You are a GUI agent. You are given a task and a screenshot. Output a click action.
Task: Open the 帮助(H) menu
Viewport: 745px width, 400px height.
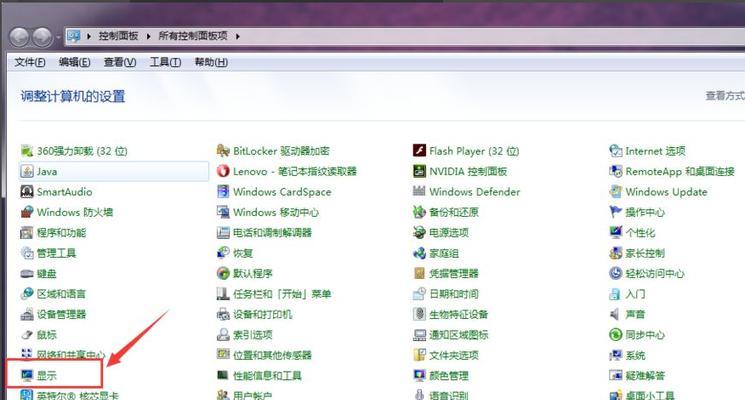click(x=211, y=62)
